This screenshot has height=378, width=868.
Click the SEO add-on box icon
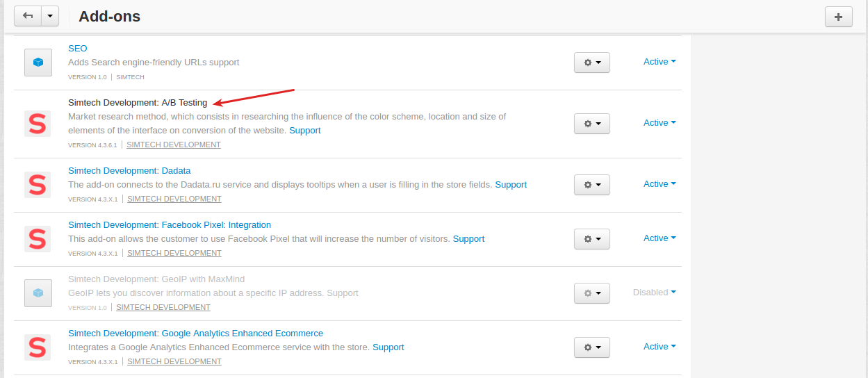[38, 63]
